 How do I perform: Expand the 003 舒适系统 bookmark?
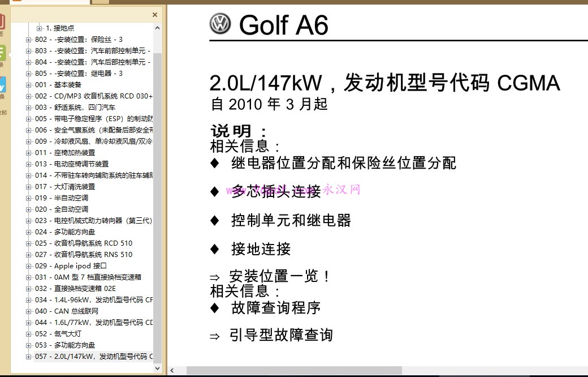28,108
